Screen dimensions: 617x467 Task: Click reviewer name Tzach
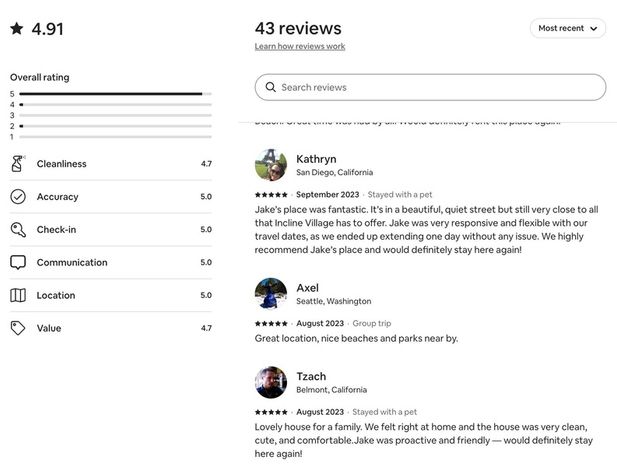point(311,376)
